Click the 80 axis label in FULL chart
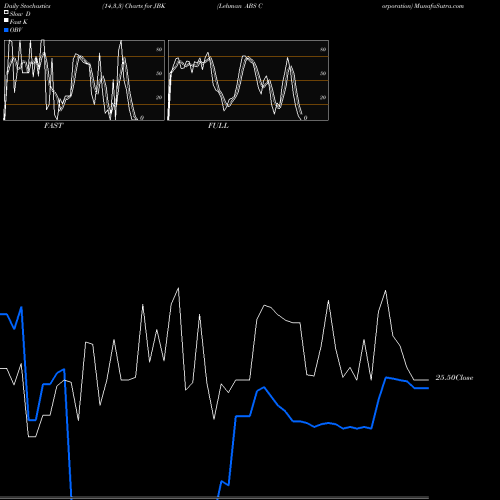Viewport: 500px width, 500px height. (323, 49)
